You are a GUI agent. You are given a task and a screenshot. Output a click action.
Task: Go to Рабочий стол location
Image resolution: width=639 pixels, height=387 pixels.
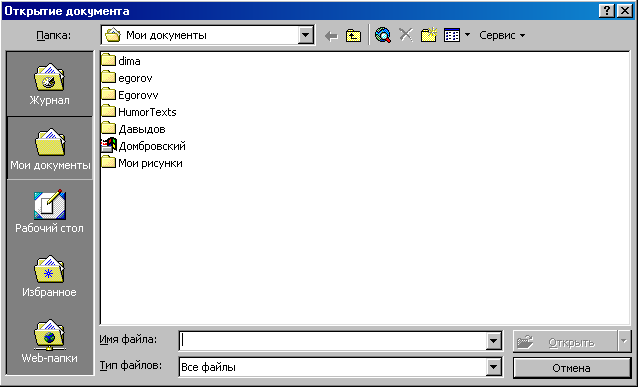coord(49,212)
